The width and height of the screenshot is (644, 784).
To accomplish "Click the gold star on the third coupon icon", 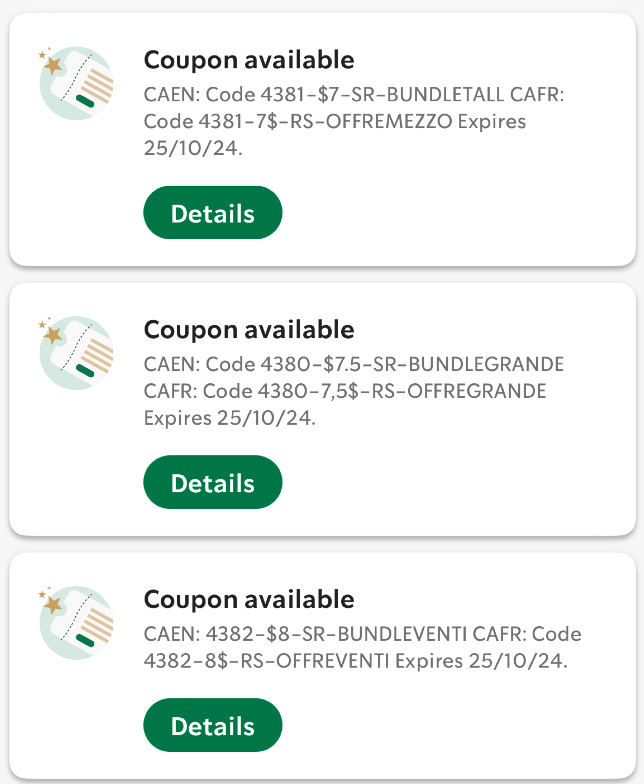I will click(52, 604).
